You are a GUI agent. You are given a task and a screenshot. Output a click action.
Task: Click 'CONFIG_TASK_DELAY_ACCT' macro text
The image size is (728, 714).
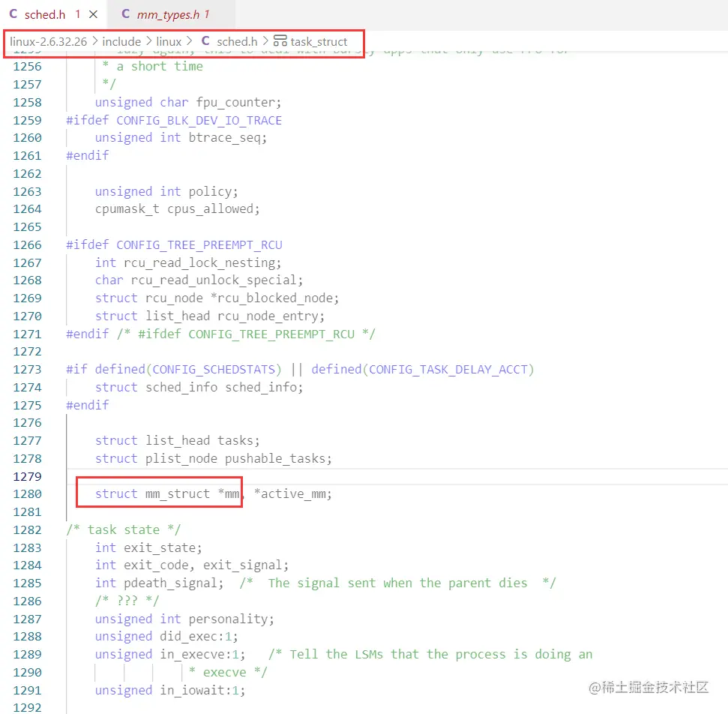pyautogui.click(x=448, y=369)
